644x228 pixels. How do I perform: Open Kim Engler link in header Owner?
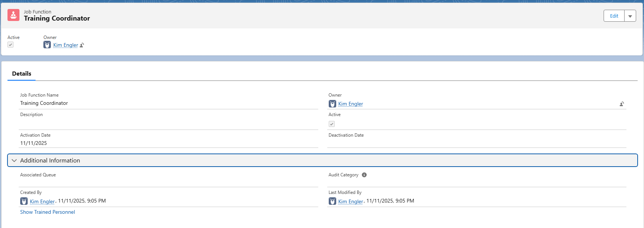(x=65, y=45)
